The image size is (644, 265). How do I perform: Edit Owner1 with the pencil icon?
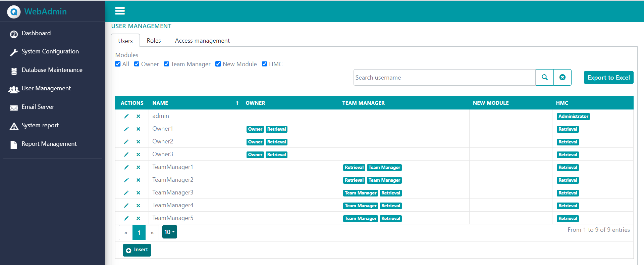pyautogui.click(x=126, y=129)
